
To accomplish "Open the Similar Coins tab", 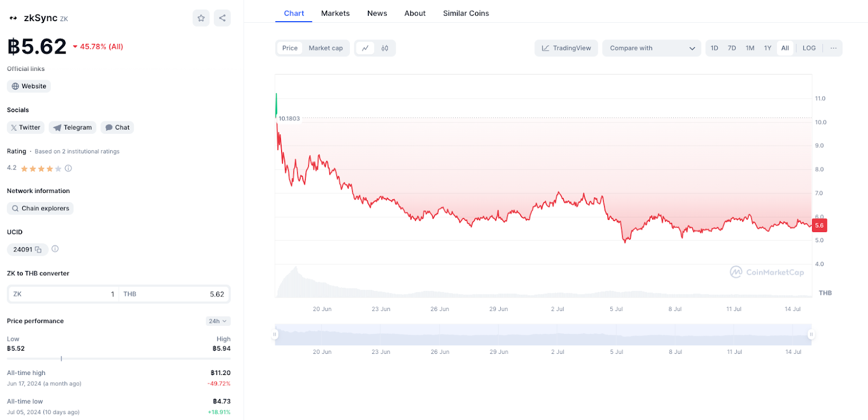I will [x=466, y=13].
